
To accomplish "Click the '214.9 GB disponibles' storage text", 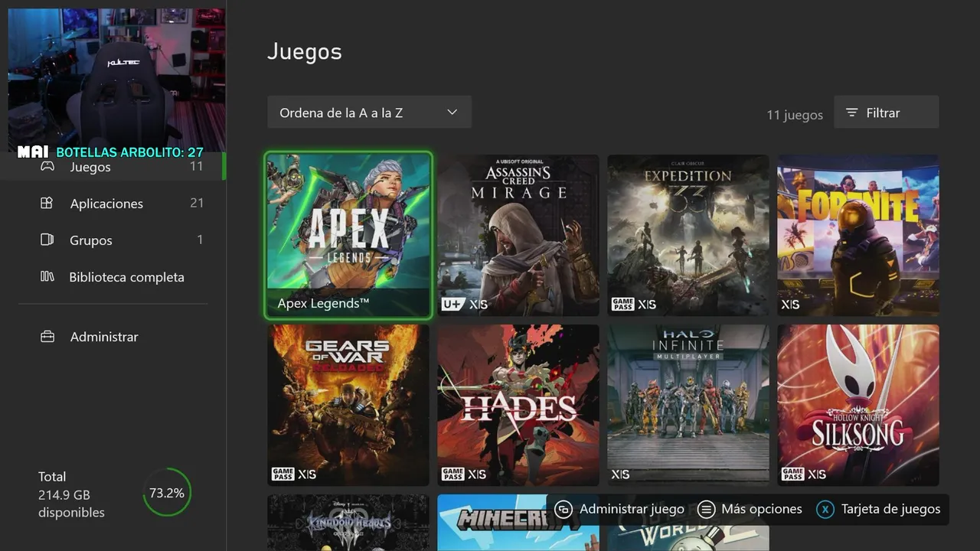I will tap(71, 504).
